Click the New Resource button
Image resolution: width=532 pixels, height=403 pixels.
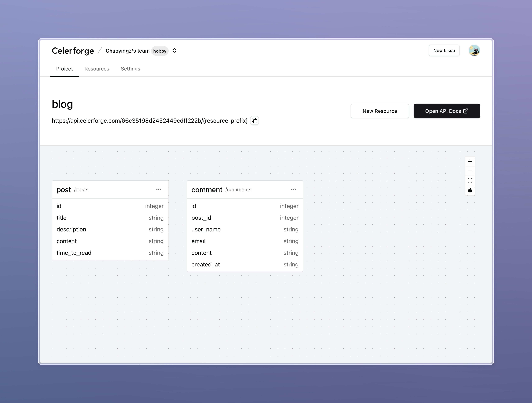pyautogui.click(x=380, y=111)
